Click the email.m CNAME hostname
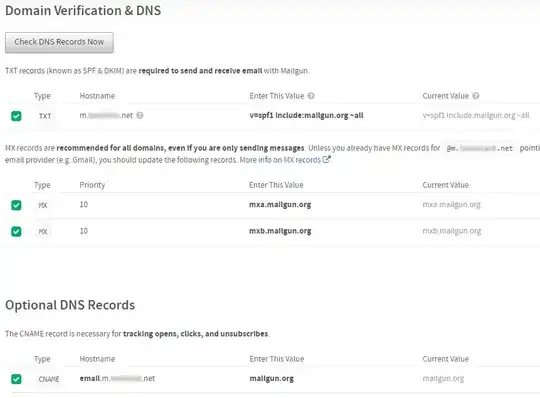The width and height of the screenshot is (540, 398). [x=117, y=378]
